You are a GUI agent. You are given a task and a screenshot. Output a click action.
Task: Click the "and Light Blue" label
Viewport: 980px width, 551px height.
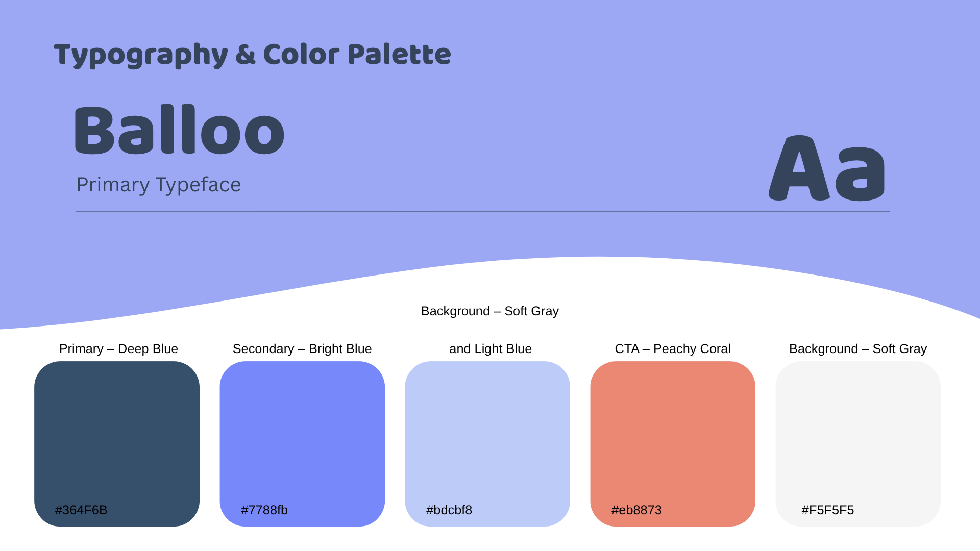pos(491,349)
